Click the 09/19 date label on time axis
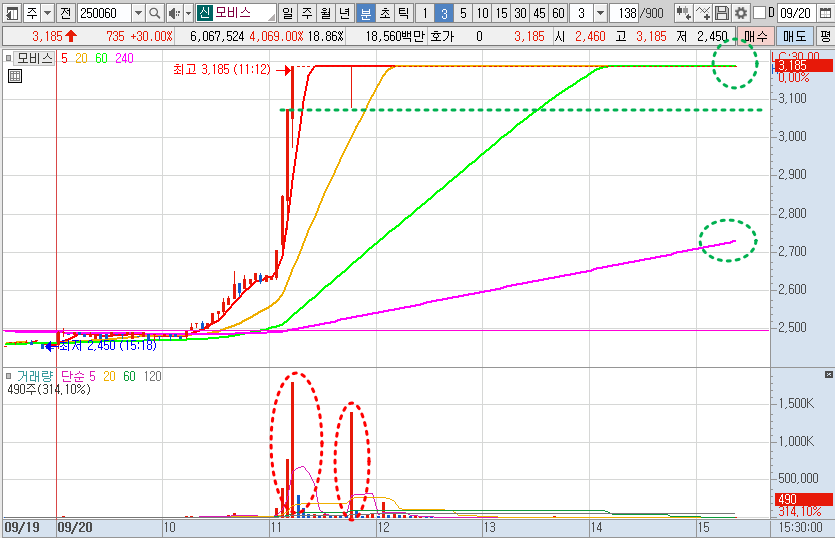 coord(22,527)
